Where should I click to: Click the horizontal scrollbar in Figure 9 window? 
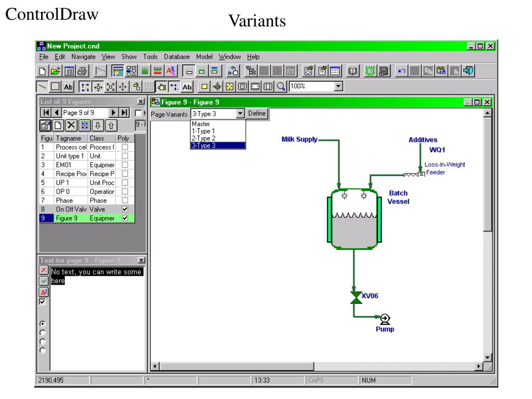(317, 366)
